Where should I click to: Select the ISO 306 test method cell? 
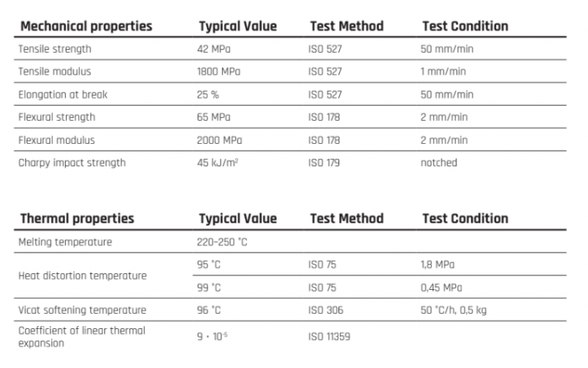[325, 310]
